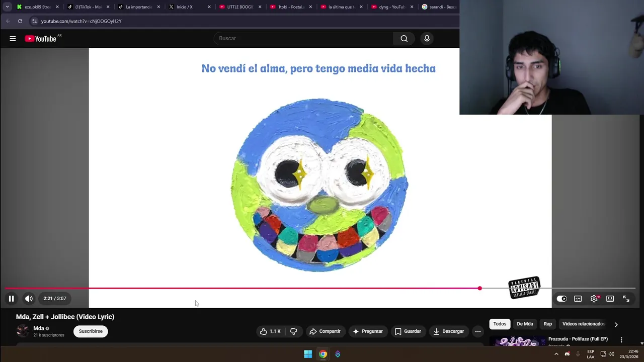
Task: Click the red progress bar scrubber
Action: [x=479, y=288]
